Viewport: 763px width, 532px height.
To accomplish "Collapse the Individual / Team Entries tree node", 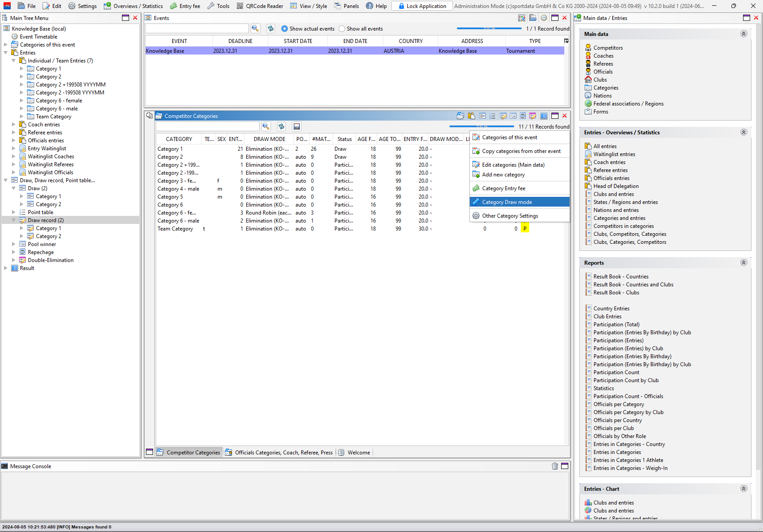I will coord(14,61).
